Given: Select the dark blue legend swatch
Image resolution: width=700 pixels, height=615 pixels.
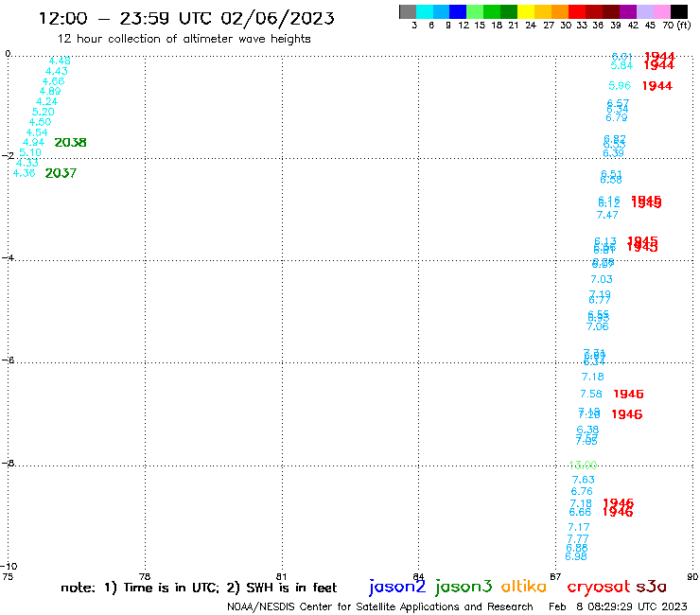Looking at the screenshot, I should (x=458, y=11).
